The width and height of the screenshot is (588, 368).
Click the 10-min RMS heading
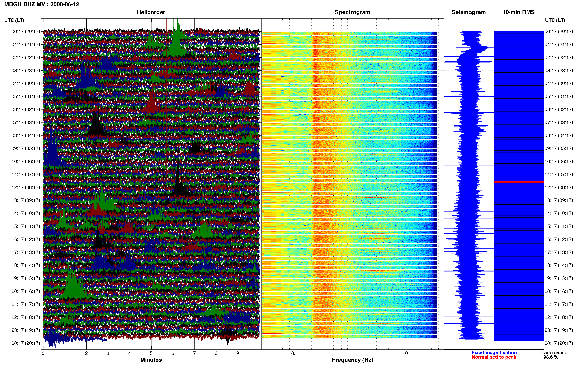point(518,12)
